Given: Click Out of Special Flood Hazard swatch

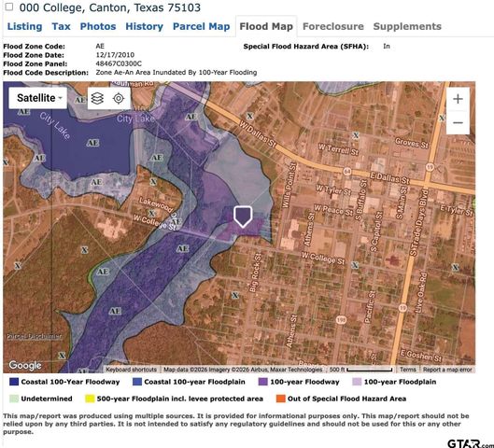Looking at the screenshot, I should [x=281, y=399].
